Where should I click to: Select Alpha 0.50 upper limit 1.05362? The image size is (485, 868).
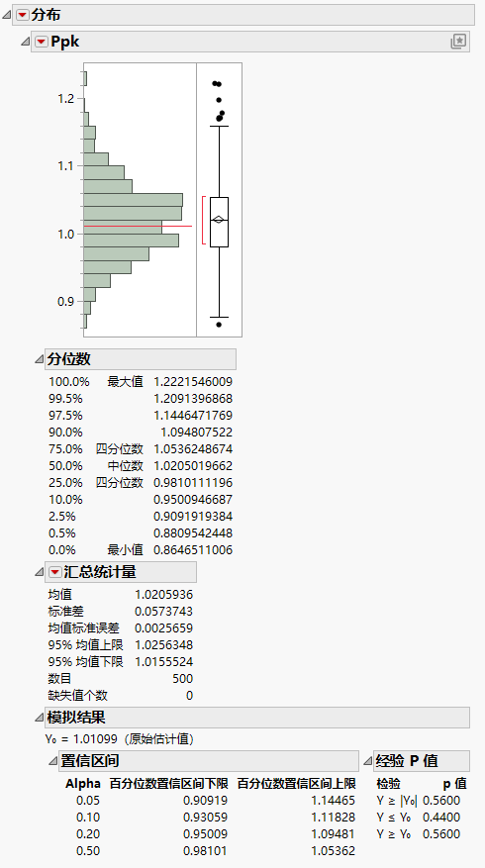(334, 851)
